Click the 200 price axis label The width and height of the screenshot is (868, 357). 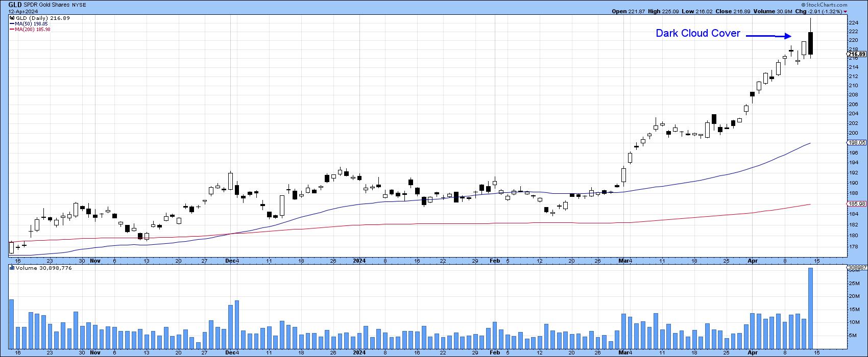point(854,133)
